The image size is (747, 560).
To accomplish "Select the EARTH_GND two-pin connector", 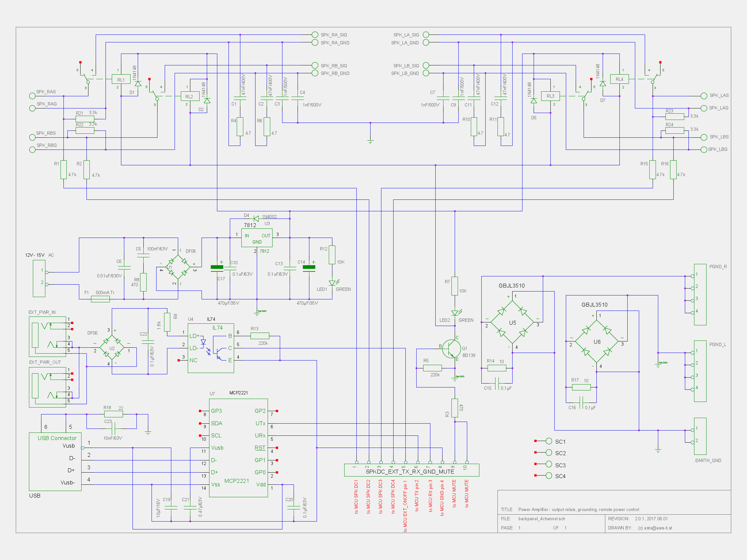I will [700, 436].
